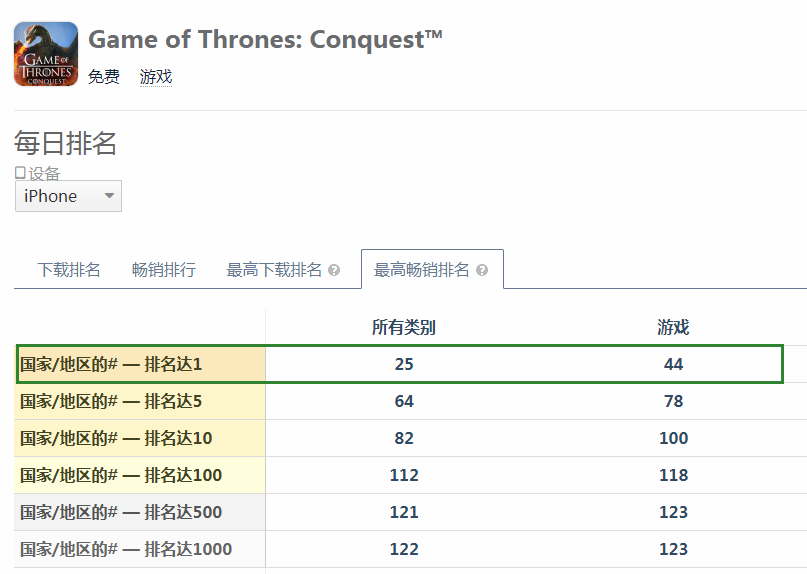The width and height of the screenshot is (807, 574).
Task: Select the 排名达100 row label
Action: (x=121, y=475)
